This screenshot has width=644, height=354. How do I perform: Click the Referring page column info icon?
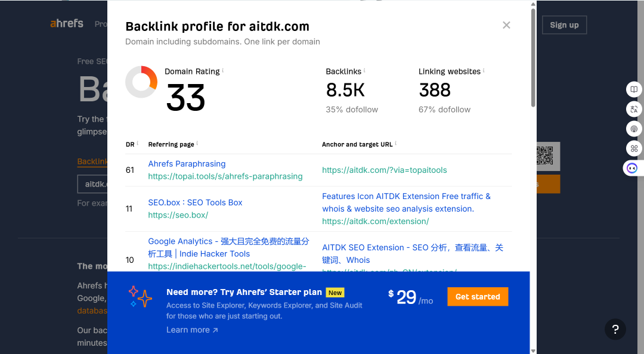tap(197, 143)
